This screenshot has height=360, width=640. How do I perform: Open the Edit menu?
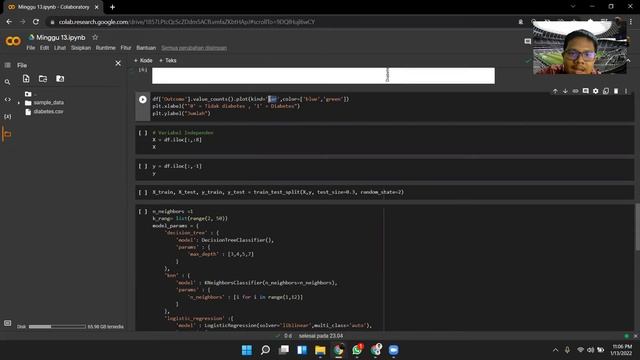pos(44,48)
